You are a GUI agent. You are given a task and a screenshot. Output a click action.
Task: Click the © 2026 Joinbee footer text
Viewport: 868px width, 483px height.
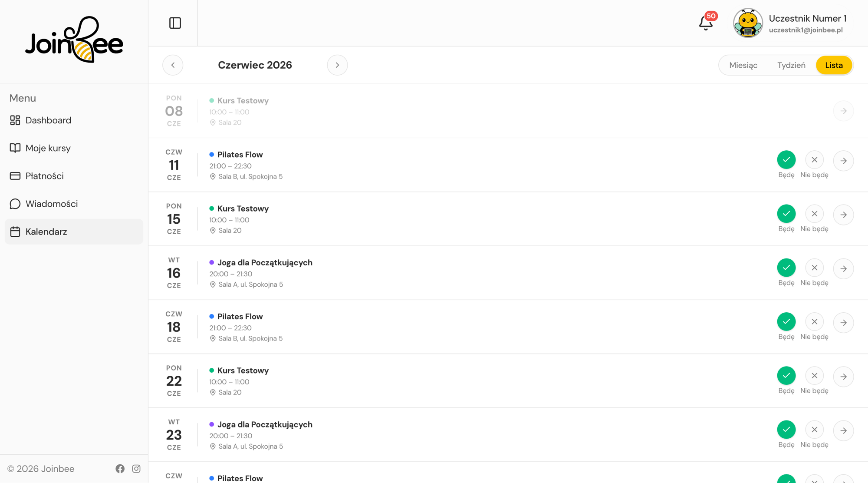point(41,469)
